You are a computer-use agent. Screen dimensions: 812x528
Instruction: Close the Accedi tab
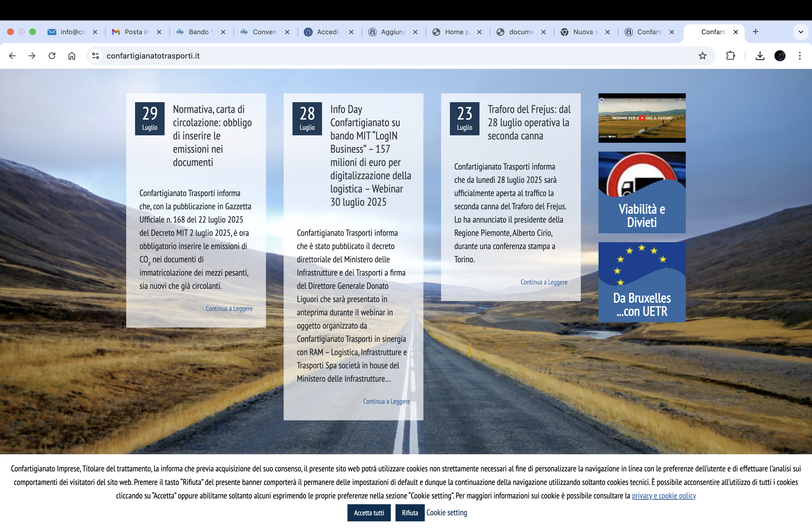[x=351, y=32]
